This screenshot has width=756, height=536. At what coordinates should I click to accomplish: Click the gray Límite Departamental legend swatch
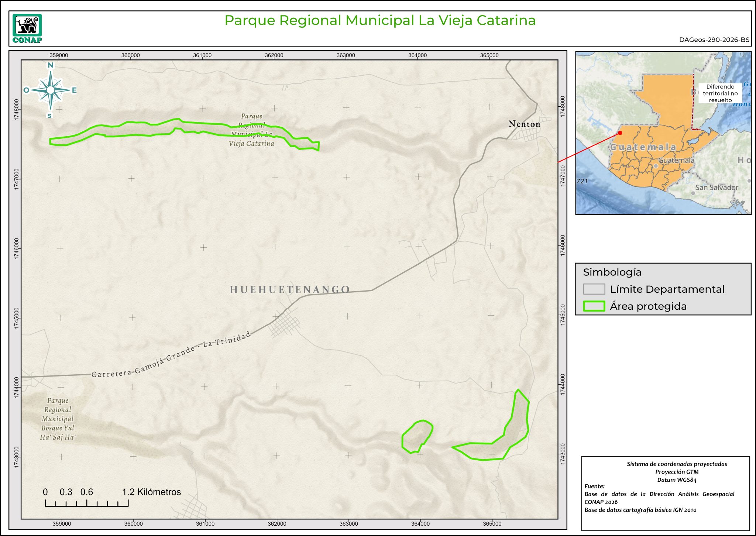tap(594, 289)
